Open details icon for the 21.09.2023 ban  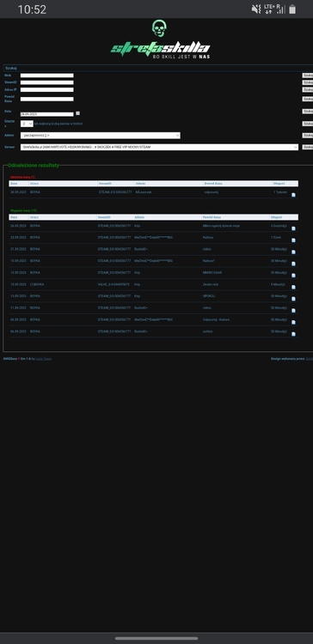point(293,252)
